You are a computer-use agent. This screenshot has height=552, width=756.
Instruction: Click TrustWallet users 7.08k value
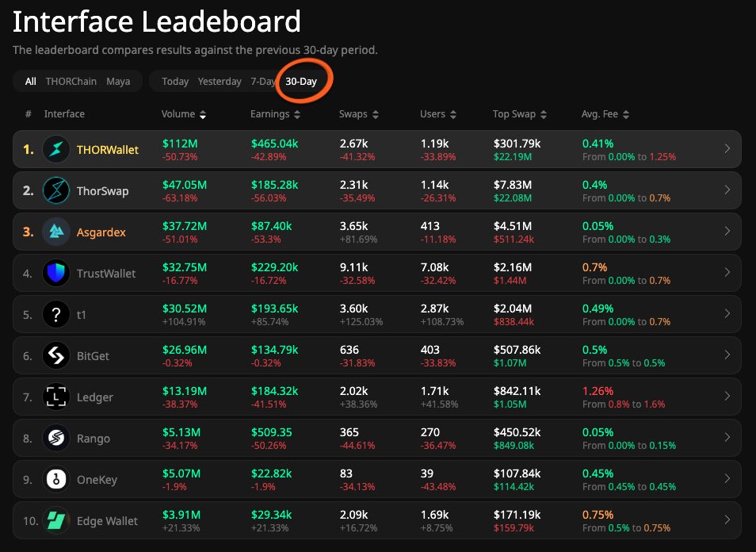point(434,267)
